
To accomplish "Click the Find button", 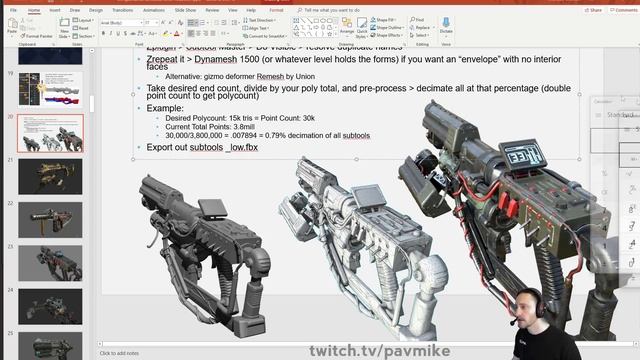I will [417, 20].
